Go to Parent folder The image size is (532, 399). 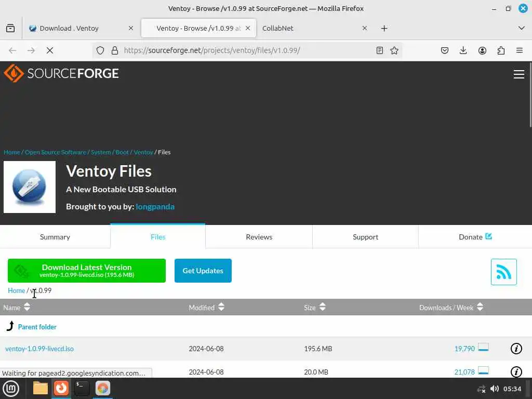click(x=37, y=327)
